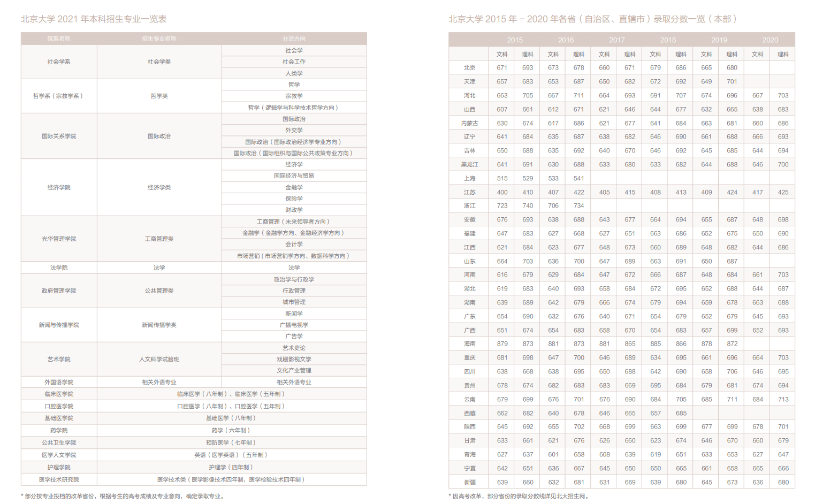Click the 药学（六年制）cell
Viewport: 823px width, 504px height.
[x=232, y=430]
